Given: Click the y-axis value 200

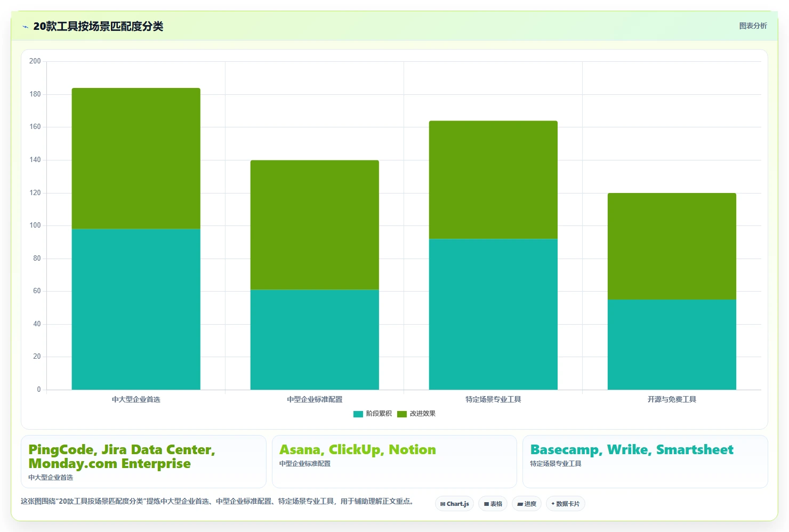Looking at the screenshot, I should [35, 61].
